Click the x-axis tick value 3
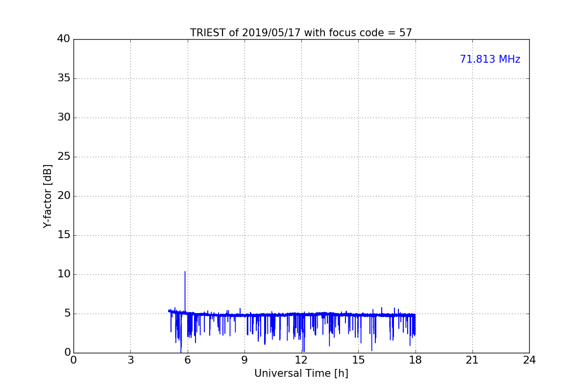588x392 pixels. coord(130,360)
